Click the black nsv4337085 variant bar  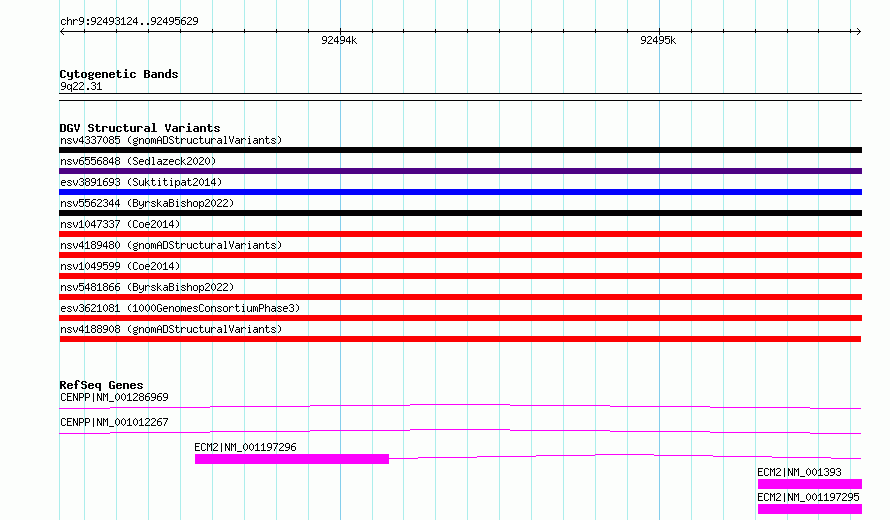point(460,150)
